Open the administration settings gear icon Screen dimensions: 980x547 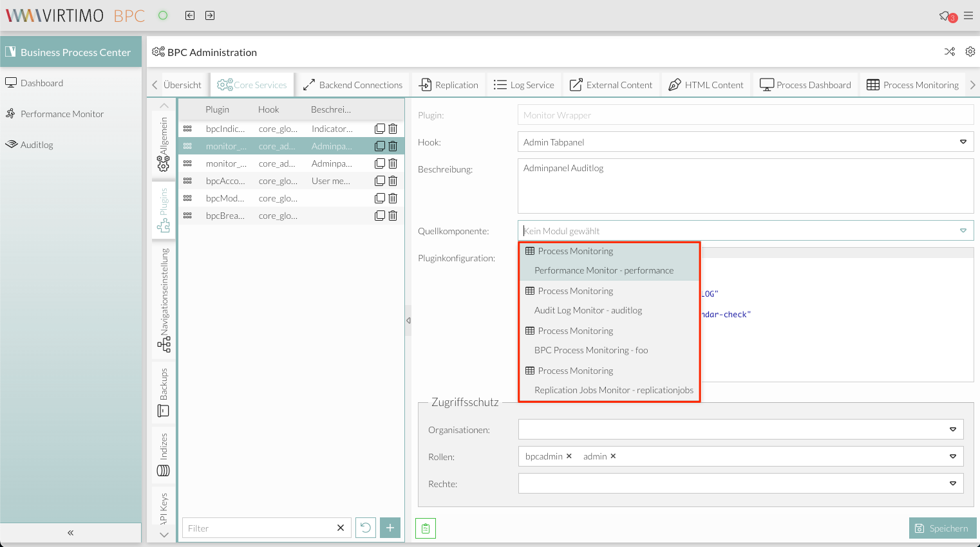point(970,52)
